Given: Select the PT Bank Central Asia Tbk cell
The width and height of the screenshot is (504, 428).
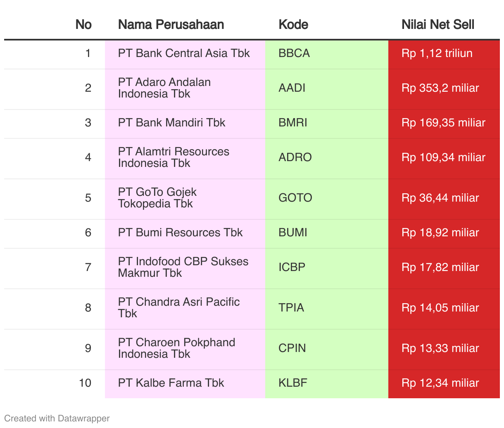Looking at the screenshot, I should pos(184,53).
